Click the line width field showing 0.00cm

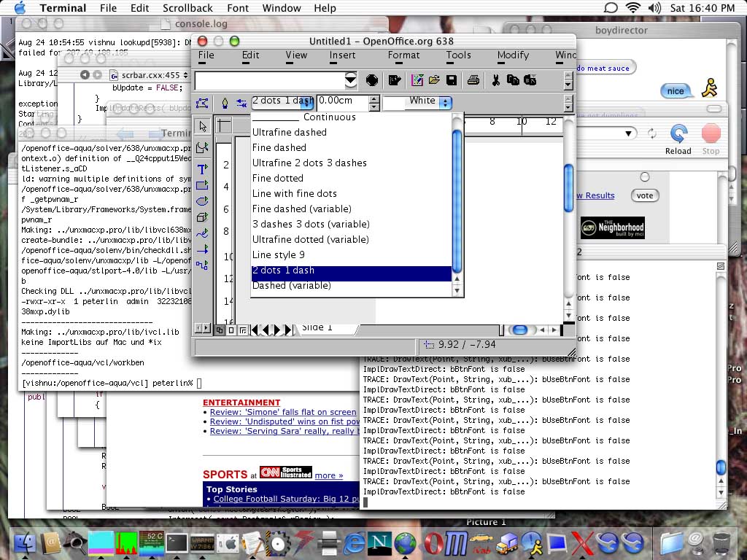[343, 102]
